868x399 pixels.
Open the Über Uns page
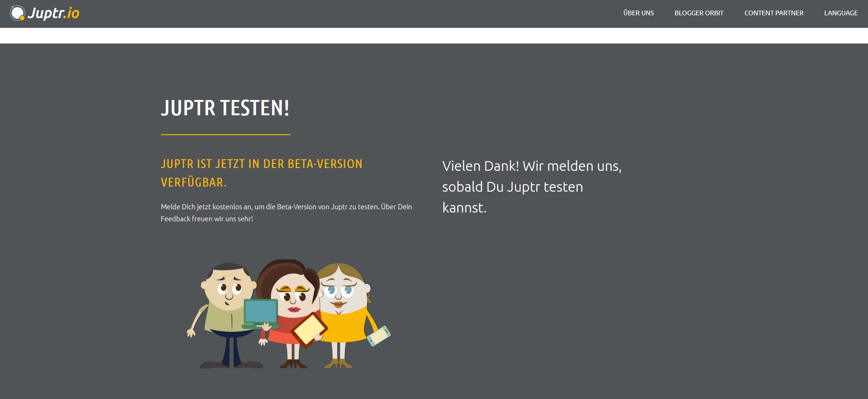point(639,13)
